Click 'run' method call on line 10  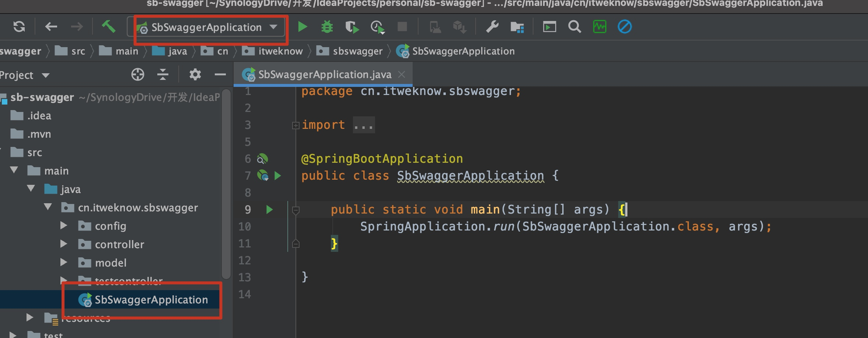504,226
